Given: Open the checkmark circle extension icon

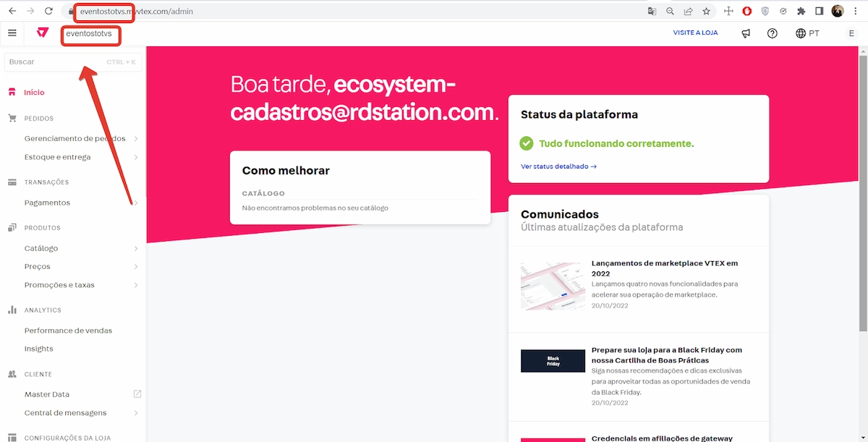Looking at the screenshot, I should pos(783,11).
